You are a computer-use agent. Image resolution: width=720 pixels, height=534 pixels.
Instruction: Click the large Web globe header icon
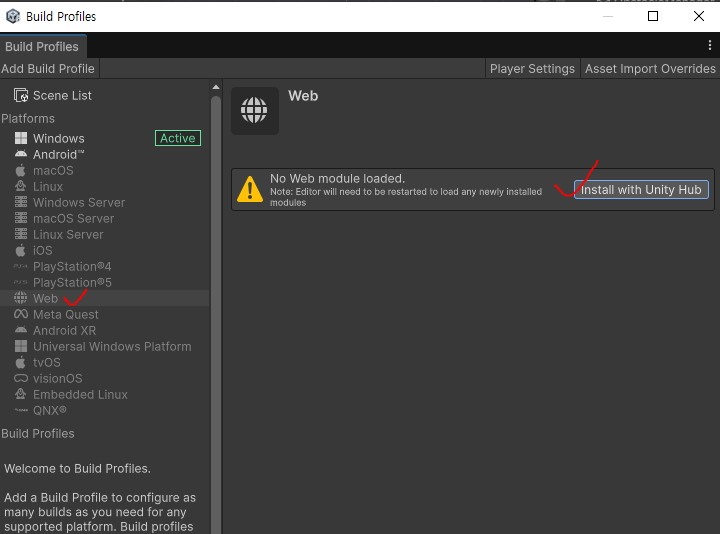coord(254,111)
